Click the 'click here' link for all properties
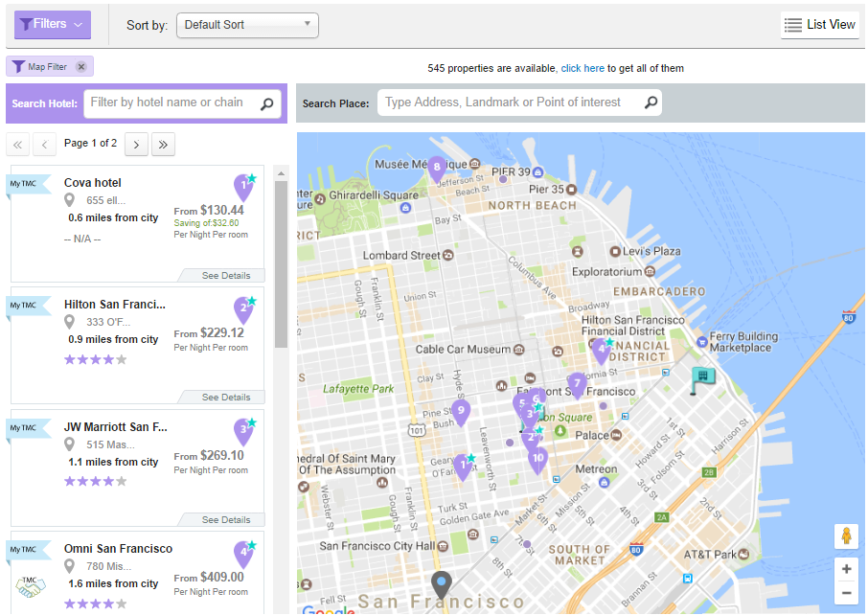The image size is (868, 615). click(582, 68)
